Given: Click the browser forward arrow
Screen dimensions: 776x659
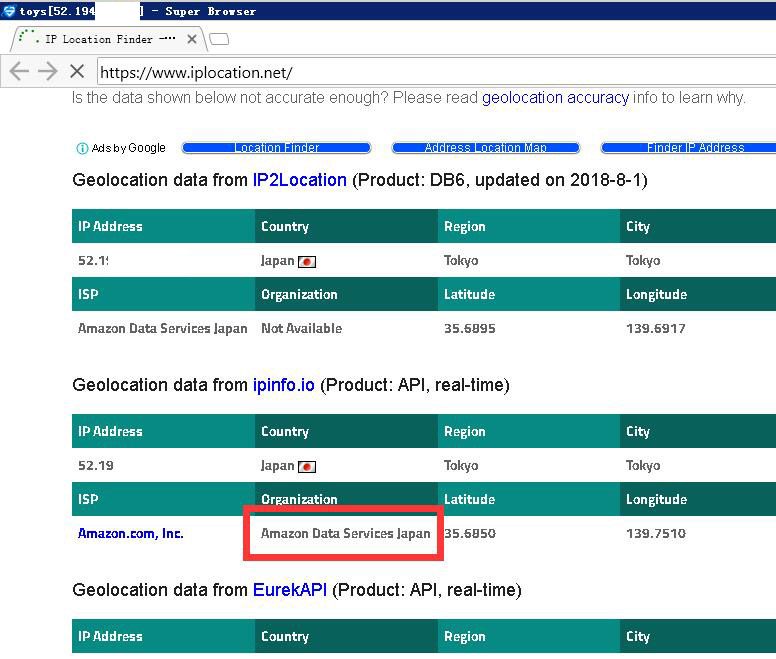Looking at the screenshot, I should (47, 72).
